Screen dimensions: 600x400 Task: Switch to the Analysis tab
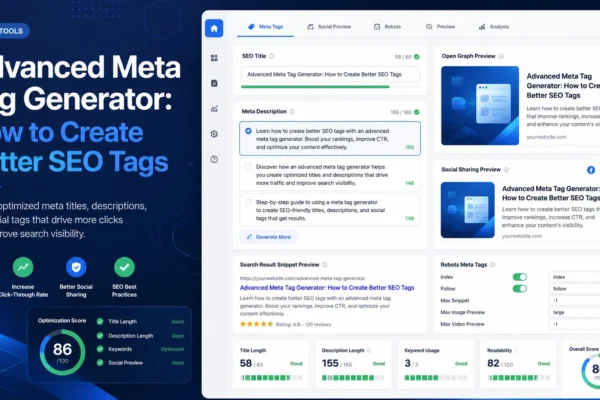(x=494, y=27)
